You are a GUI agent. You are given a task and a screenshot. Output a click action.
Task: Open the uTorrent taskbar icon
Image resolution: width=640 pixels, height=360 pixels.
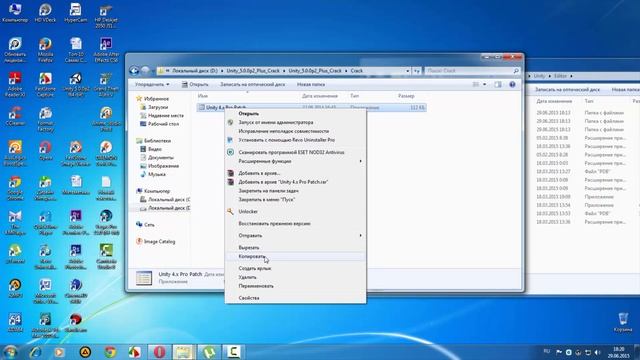[209, 352]
